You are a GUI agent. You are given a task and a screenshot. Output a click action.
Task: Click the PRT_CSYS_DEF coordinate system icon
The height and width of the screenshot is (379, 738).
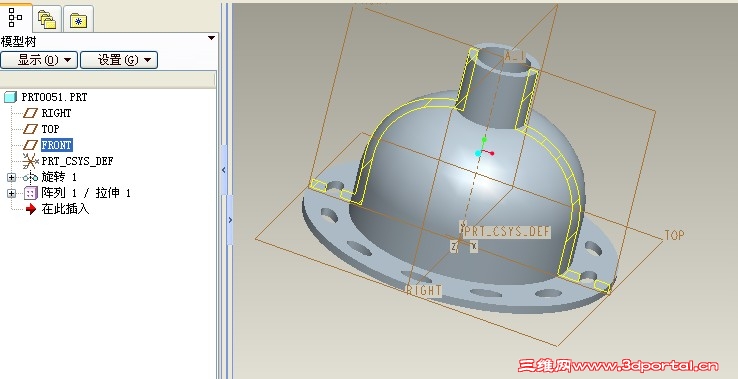click(31, 161)
